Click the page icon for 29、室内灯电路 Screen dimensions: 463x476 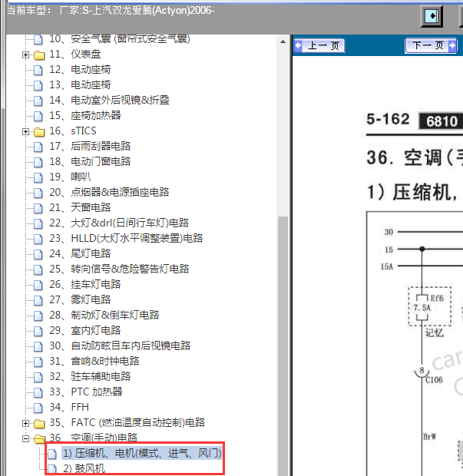(38, 331)
